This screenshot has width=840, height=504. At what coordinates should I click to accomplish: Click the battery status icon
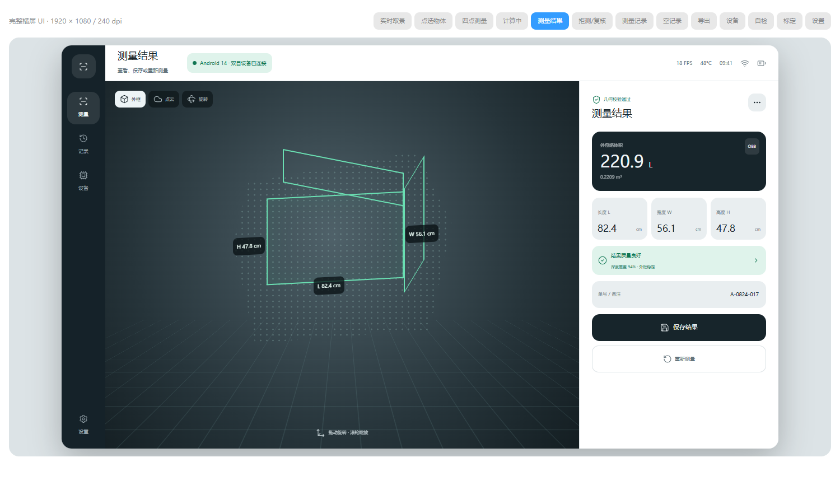coord(762,63)
